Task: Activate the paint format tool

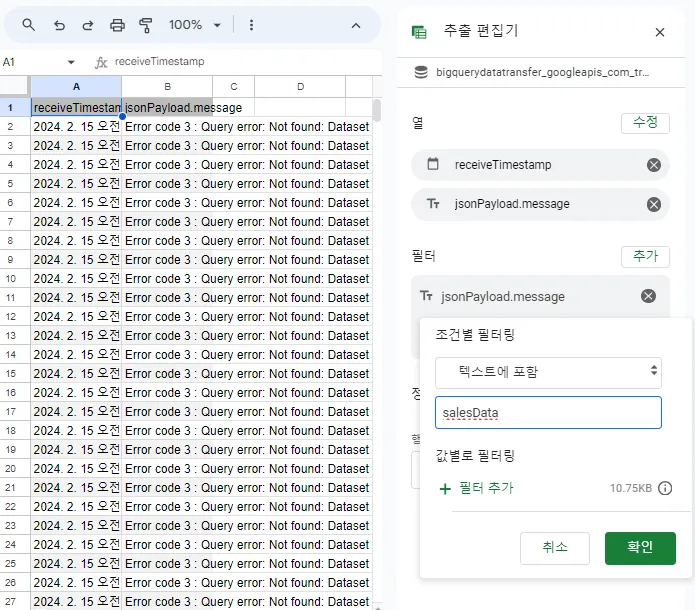Action: (145, 25)
